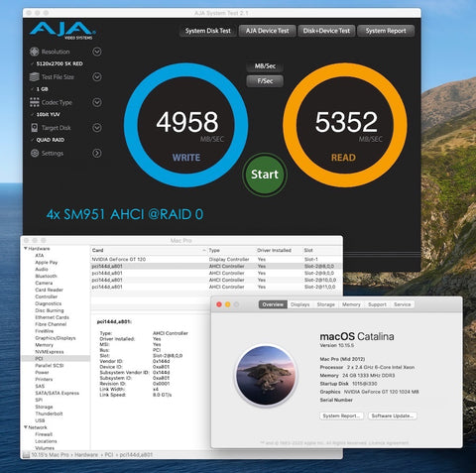Expand the Codec Type chevron

click(97, 102)
